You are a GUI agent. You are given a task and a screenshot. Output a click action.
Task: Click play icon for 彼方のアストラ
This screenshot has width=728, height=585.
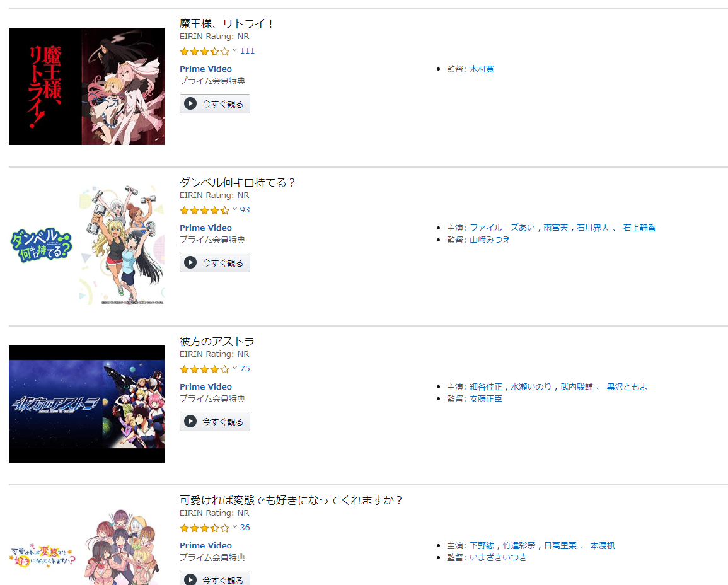[x=190, y=422]
